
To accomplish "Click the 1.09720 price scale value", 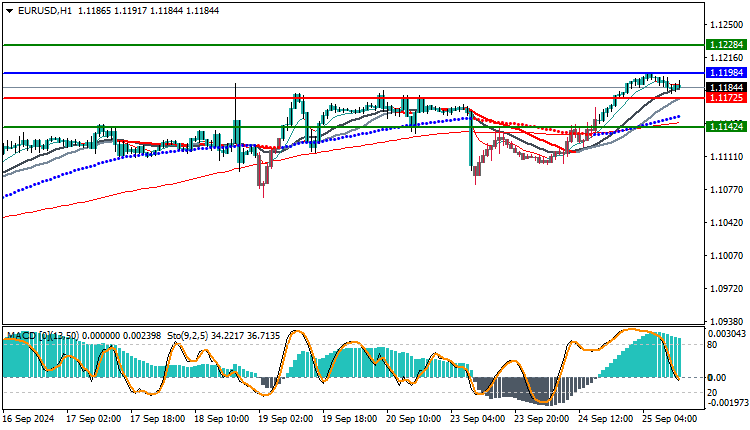I will pos(727,288).
